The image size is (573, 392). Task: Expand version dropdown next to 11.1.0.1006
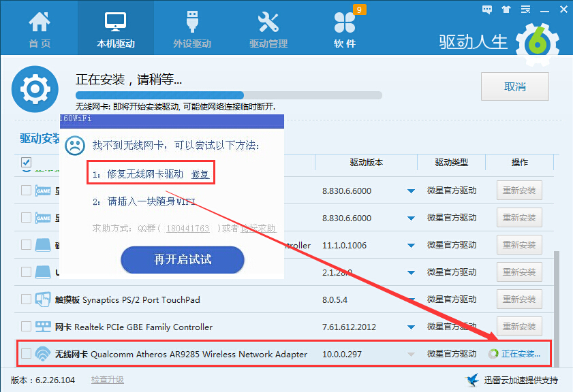(x=410, y=246)
